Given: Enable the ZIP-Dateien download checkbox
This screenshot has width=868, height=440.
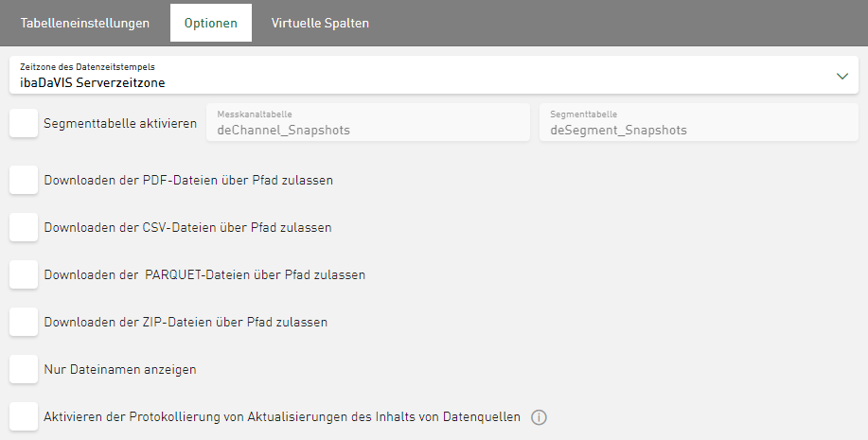Looking at the screenshot, I should pos(24,322).
